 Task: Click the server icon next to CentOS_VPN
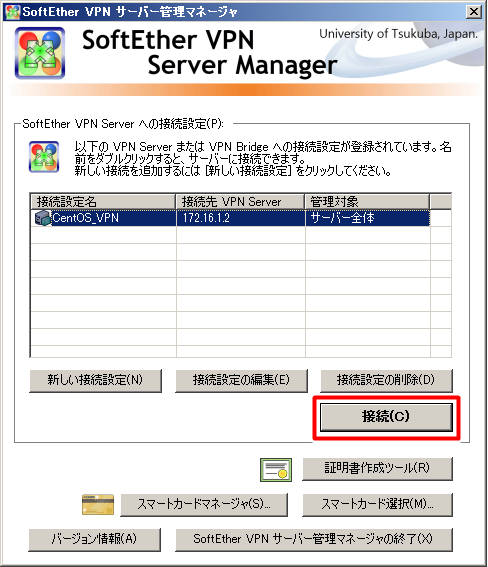43,218
